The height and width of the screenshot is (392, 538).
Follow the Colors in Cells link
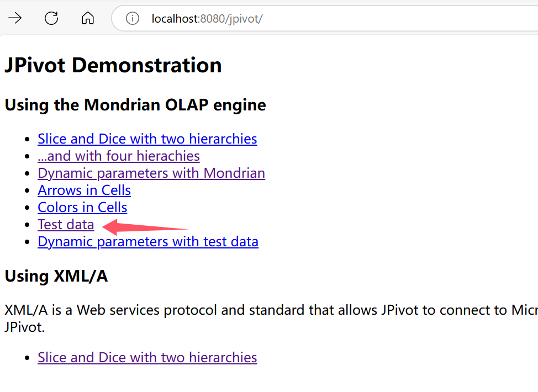(82, 207)
